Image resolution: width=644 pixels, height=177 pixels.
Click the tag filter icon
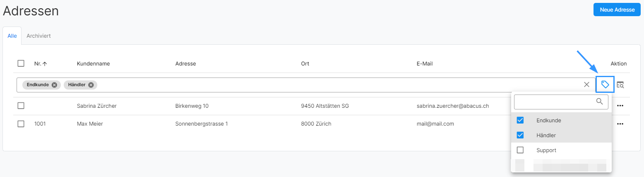605,85
